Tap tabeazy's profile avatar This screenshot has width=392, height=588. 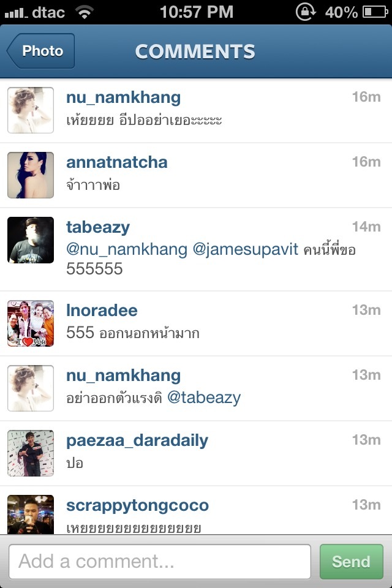31,240
